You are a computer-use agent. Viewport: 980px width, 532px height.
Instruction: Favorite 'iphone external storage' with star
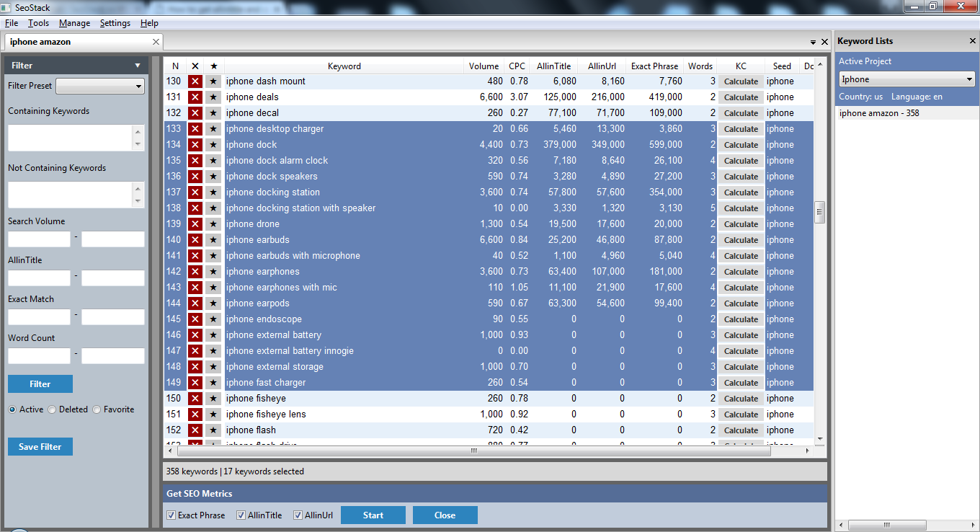coord(213,367)
